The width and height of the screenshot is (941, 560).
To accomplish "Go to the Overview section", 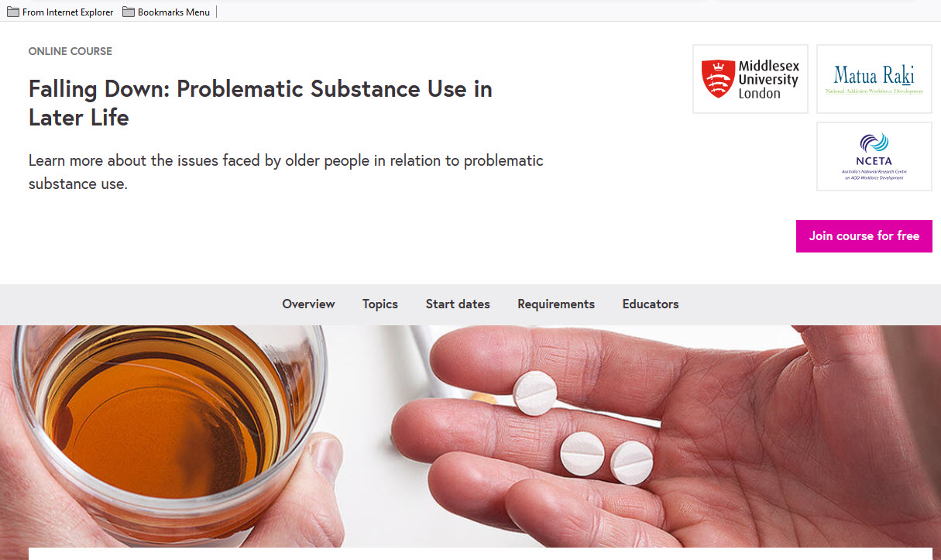I will 308,304.
